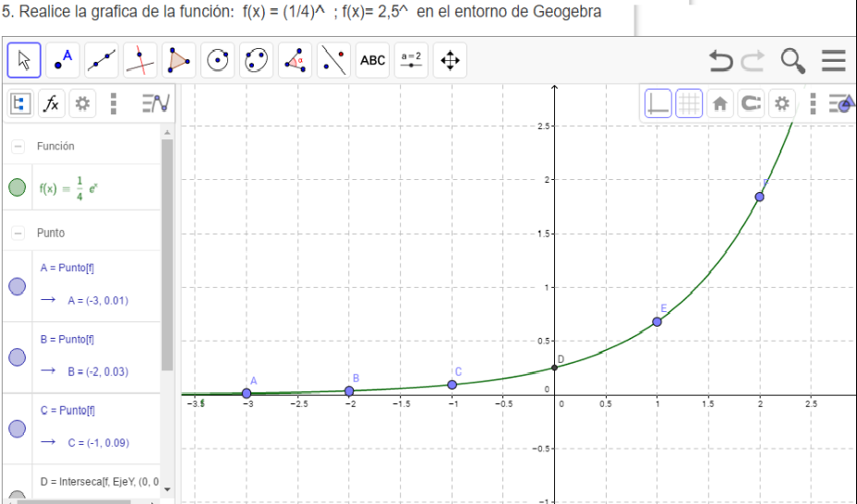Select the ABC text tool
857x504 pixels.
tap(373, 60)
